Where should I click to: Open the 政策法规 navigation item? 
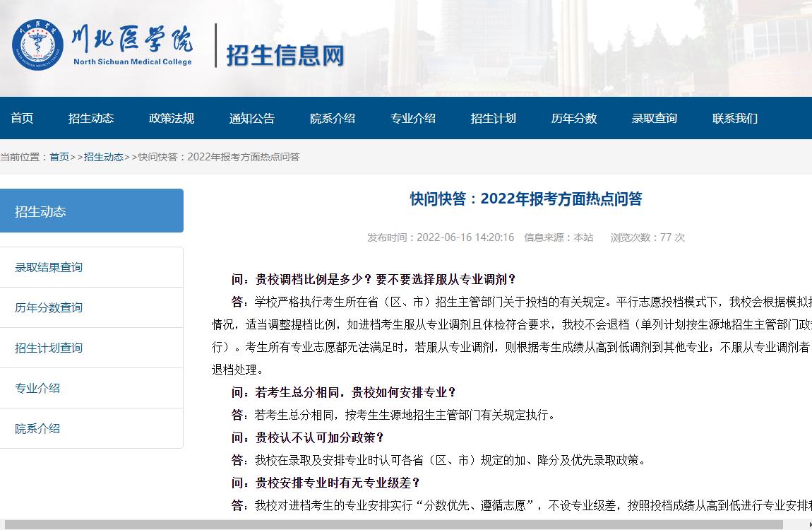pos(172,118)
